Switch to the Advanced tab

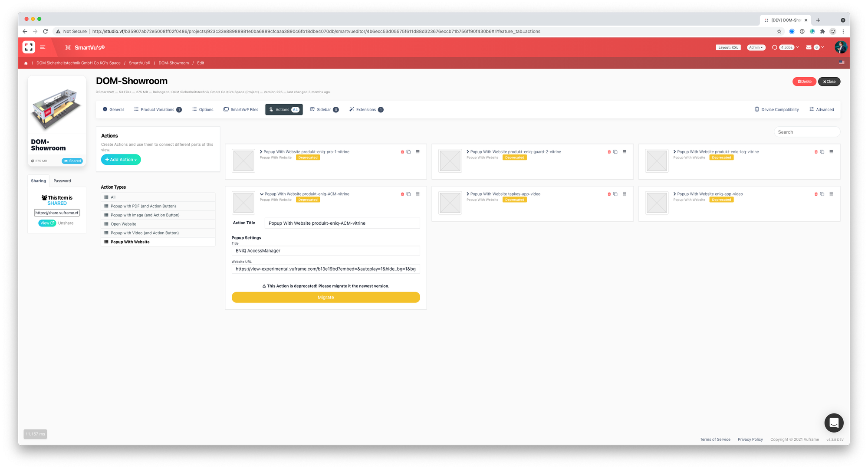[822, 110]
